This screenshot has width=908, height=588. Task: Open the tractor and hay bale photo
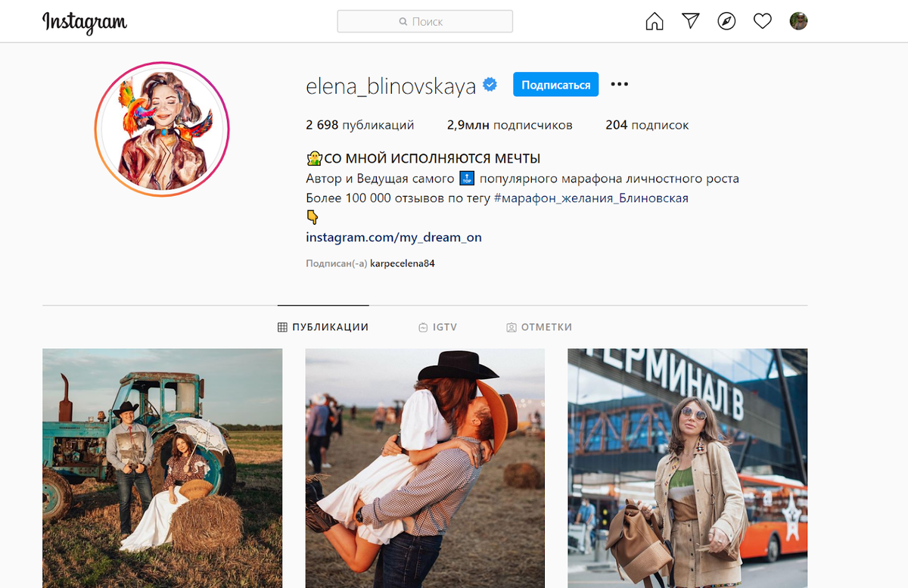(x=162, y=468)
